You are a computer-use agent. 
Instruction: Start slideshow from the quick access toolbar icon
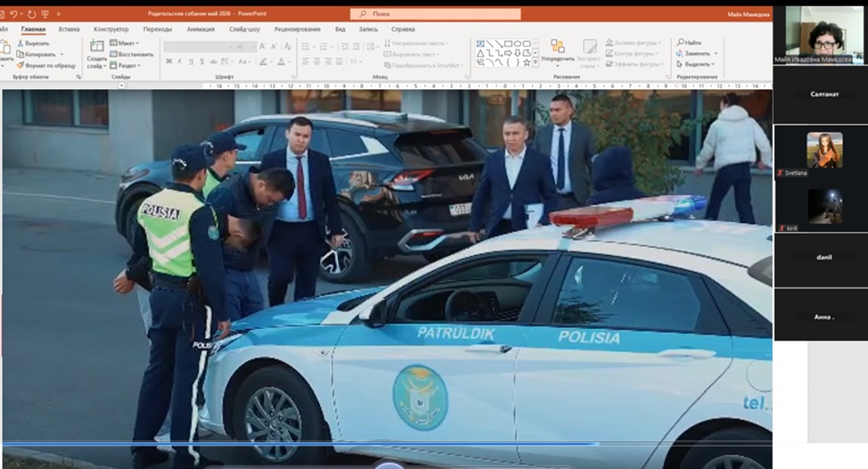point(45,14)
